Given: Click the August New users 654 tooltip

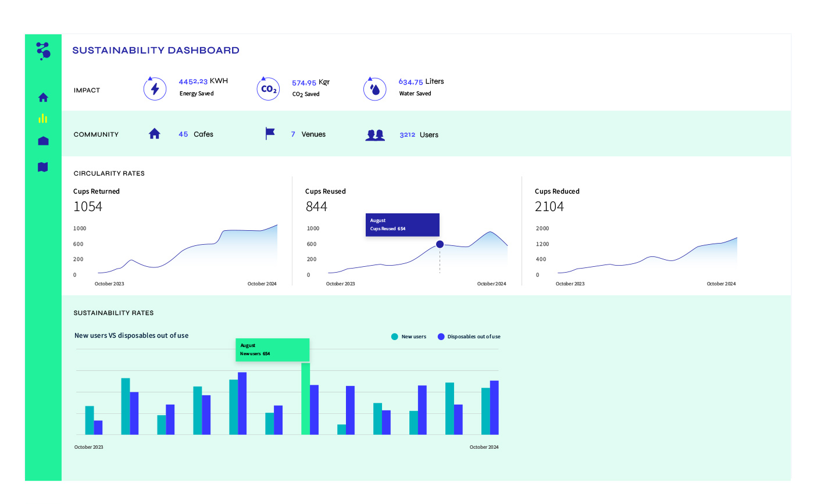Looking at the screenshot, I should (272, 350).
